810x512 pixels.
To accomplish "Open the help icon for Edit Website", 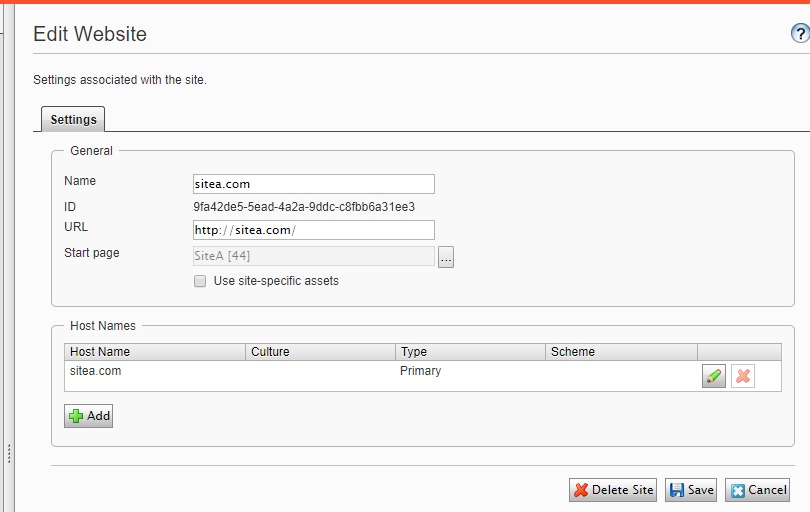I will click(x=799, y=34).
